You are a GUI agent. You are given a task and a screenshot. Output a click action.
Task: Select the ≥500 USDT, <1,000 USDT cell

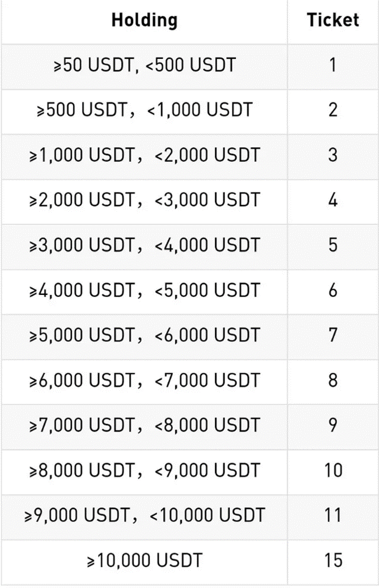coord(144,110)
